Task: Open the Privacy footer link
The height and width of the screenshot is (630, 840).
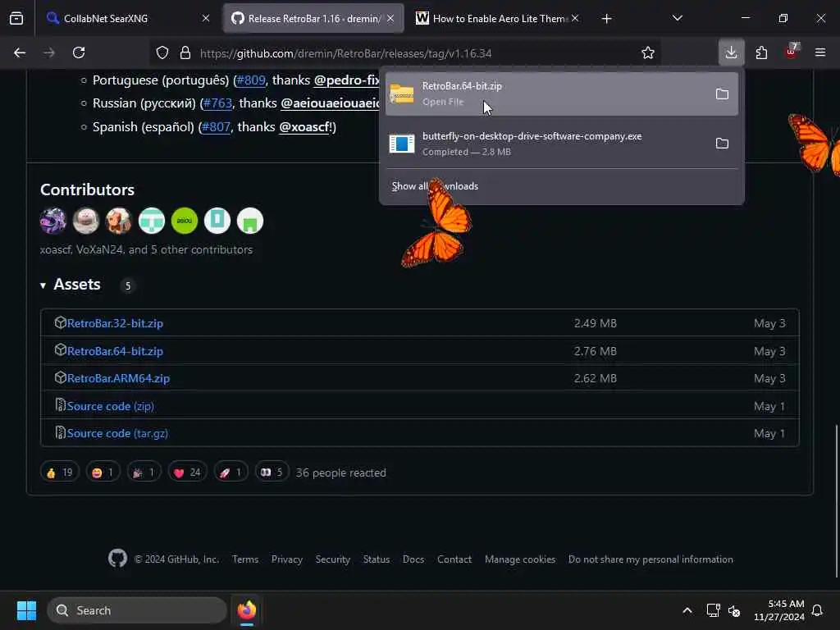Action: point(286,559)
